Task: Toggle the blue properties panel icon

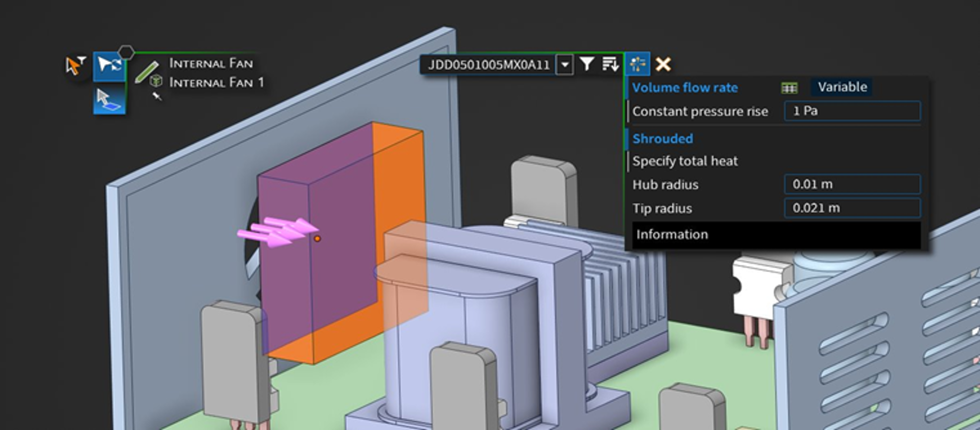Action: click(637, 64)
